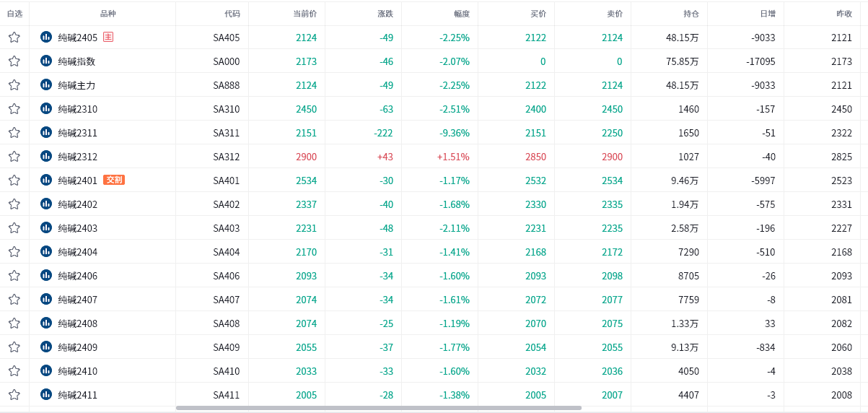Viewport: 868px width, 413px height.
Task: Click chart icon beside 纯碱2409
Action: tap(46, 347)
